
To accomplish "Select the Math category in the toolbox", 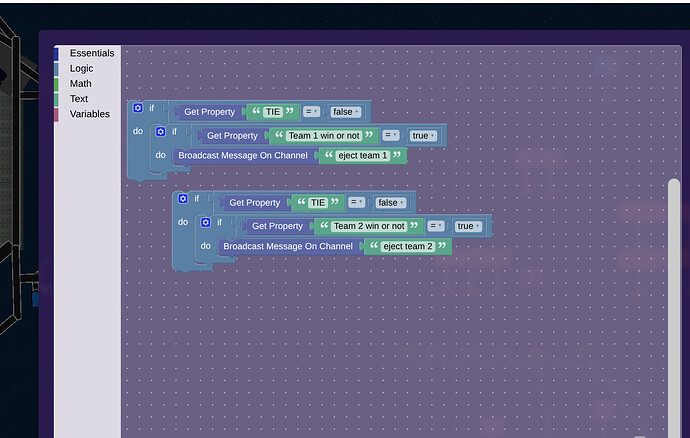I will pyautogui.click(x=80, y=84).
